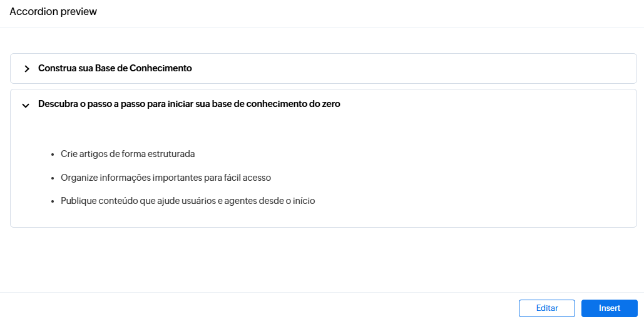Click the Publique conteúdo que ajude usuários item
This screenshot has width=644, height=319.
[188, 201]
